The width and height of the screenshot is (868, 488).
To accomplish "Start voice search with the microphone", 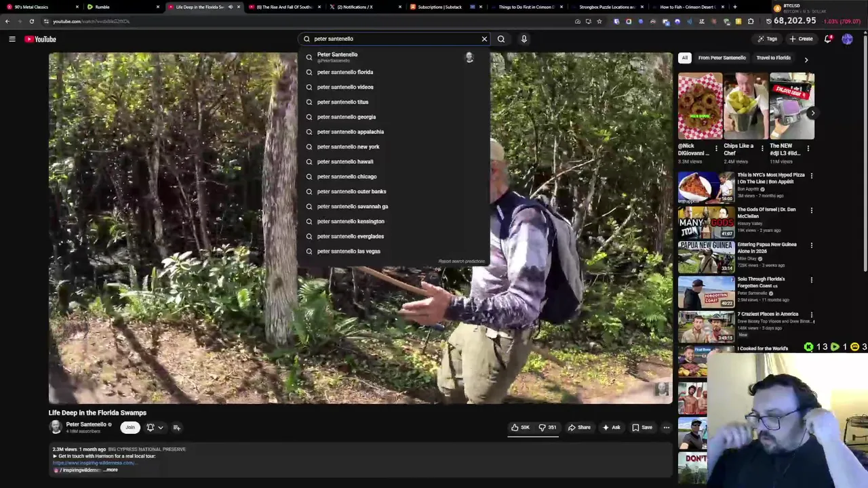I will pyautogui.click(x=524, y=39).
